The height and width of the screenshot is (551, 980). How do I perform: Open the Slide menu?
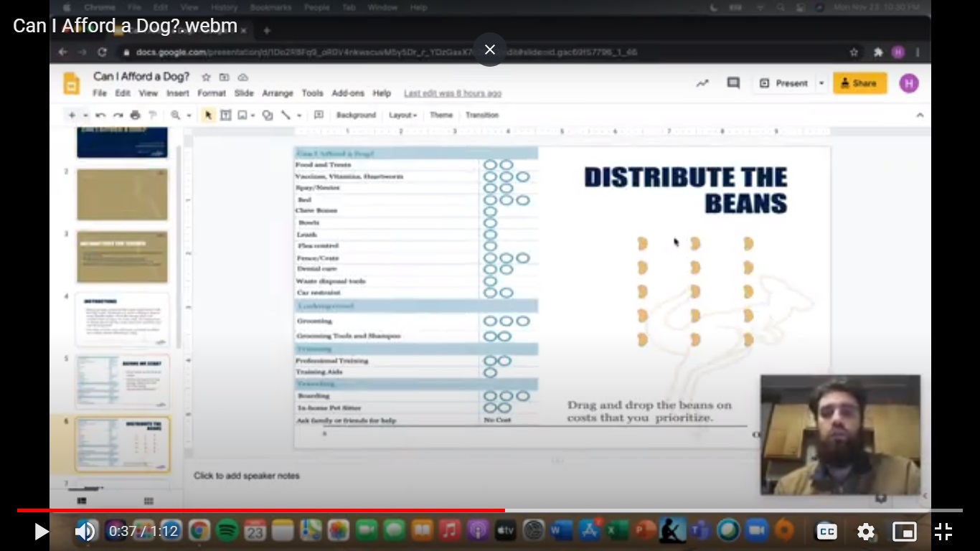(x=244, y=93)
